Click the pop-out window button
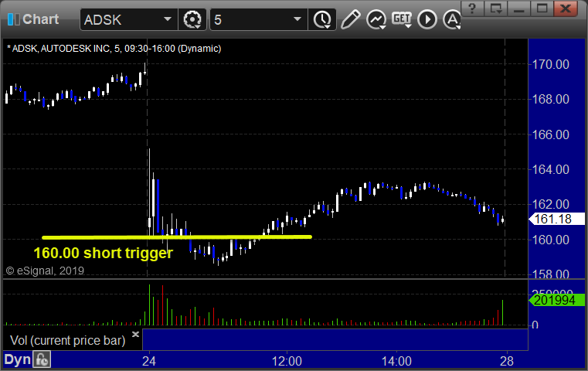The height and width of the screenshot is (371, 588). point(495,8)
